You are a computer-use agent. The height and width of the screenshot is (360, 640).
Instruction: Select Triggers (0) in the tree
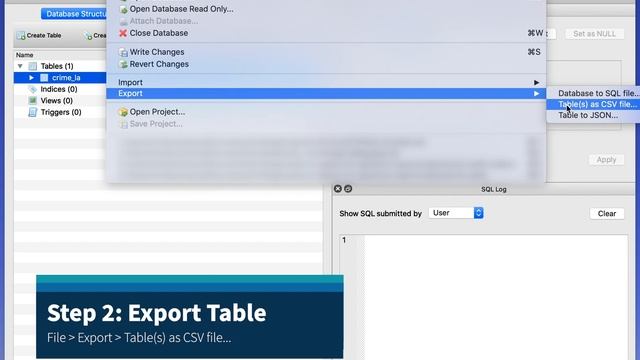[61, 112]
